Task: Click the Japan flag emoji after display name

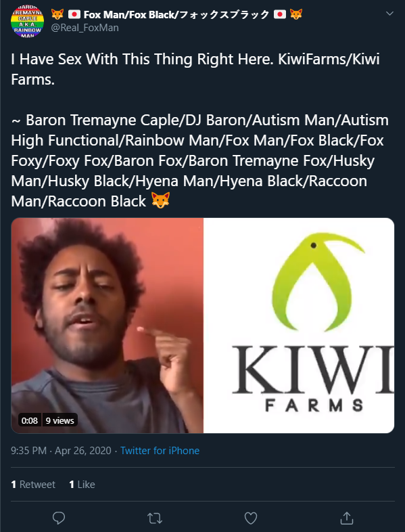Action: [280, 15]
